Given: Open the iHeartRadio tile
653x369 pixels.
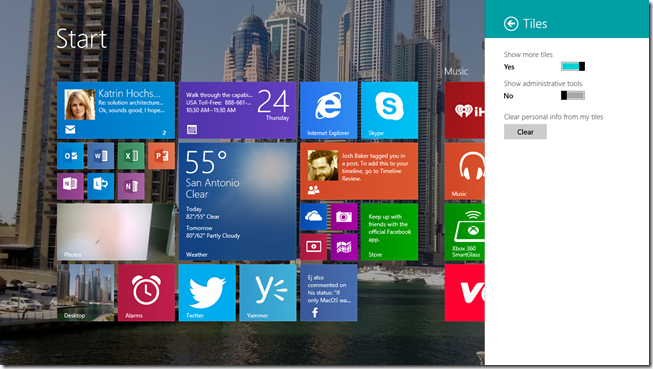Looking at the screenshot, I should (x=464, y=110).
